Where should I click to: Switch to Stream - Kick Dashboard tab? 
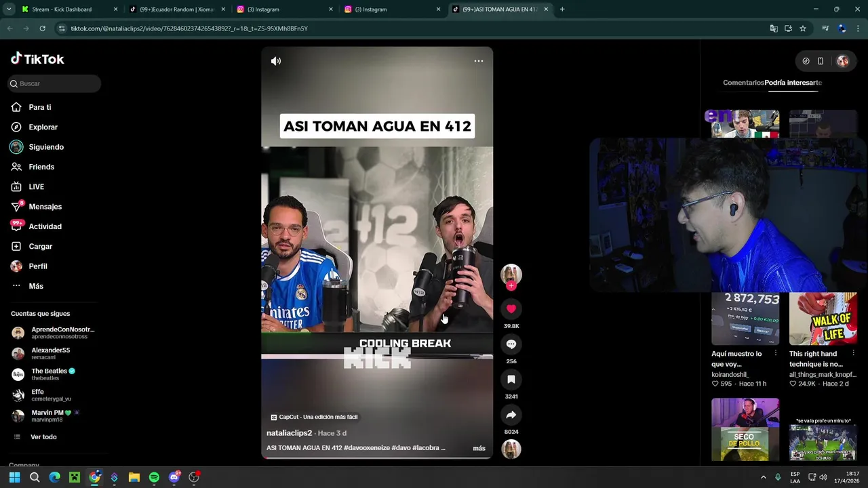68,9
